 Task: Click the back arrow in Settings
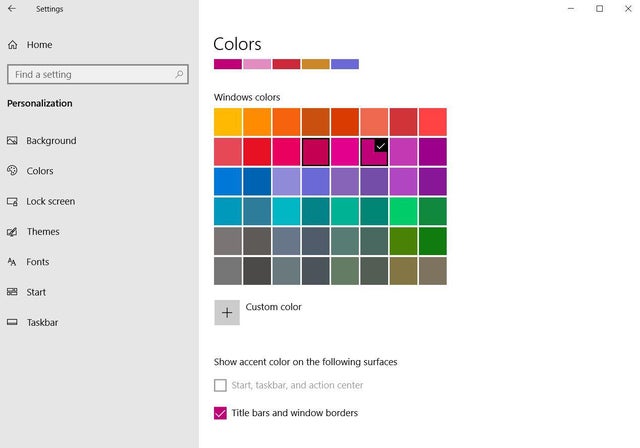click(x=12, y=9)
